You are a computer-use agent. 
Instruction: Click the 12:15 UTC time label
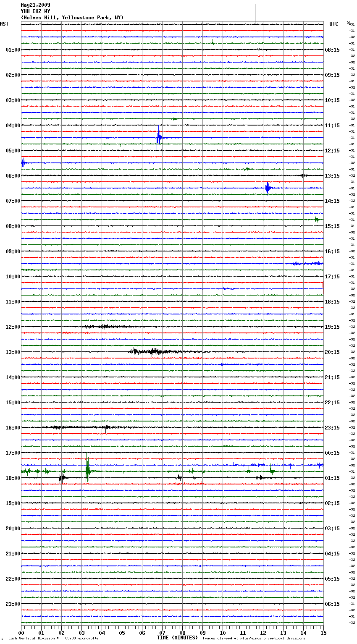[332, 151]
